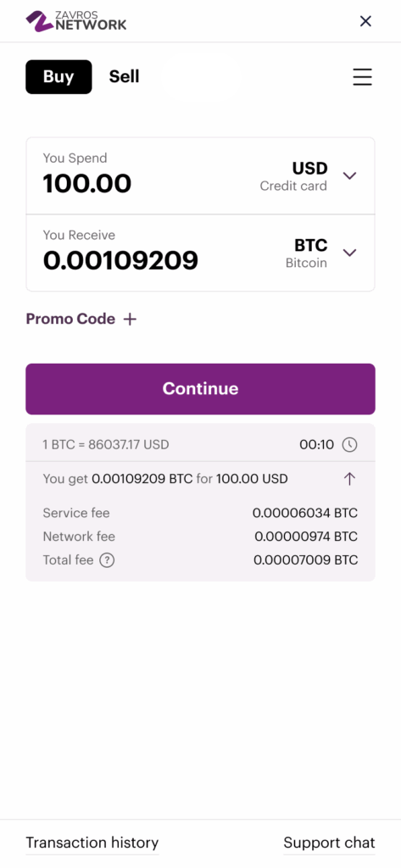The height and width of the screenshot is (868, 401).
Task: Click the Zavros Network logo
Action: point(76,21)
